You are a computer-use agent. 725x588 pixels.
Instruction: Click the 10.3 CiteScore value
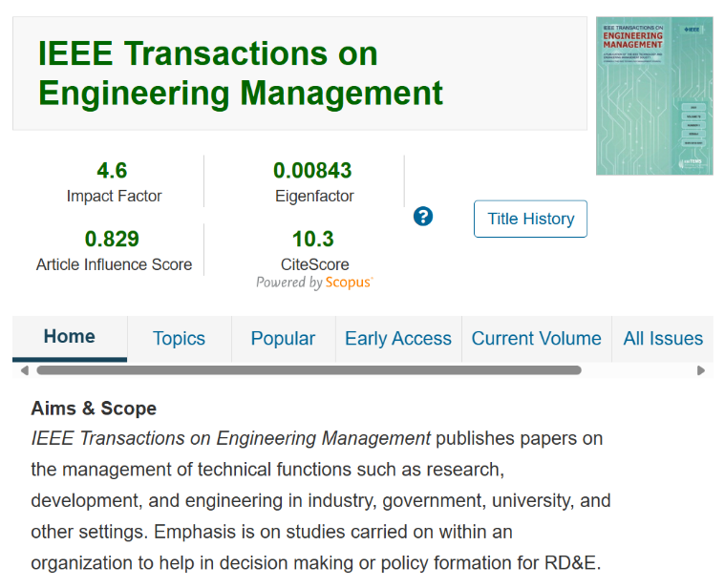[313, 239]
